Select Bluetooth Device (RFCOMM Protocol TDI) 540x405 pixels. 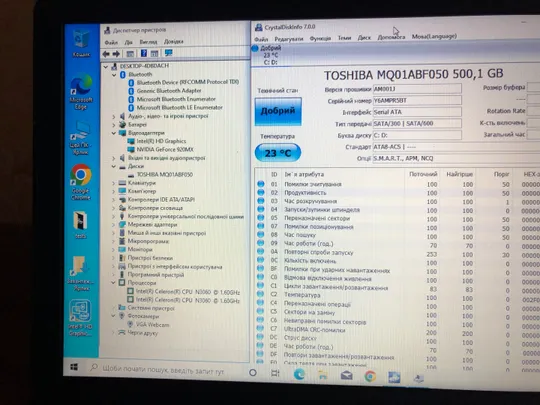pos(188,82)
